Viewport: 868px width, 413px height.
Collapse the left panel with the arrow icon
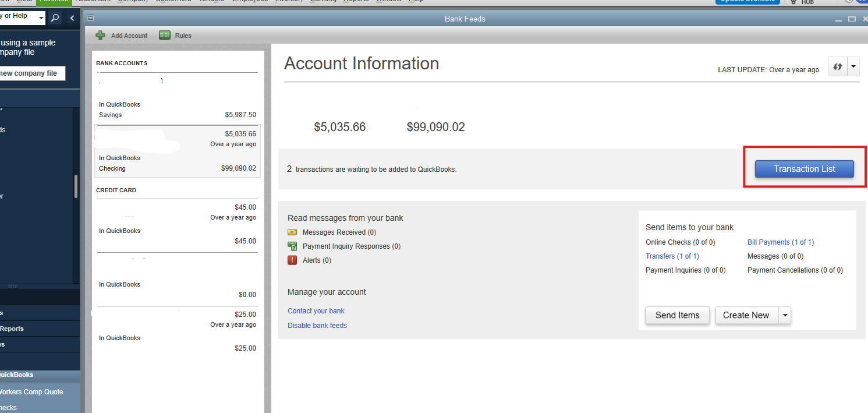click(72, 18)
